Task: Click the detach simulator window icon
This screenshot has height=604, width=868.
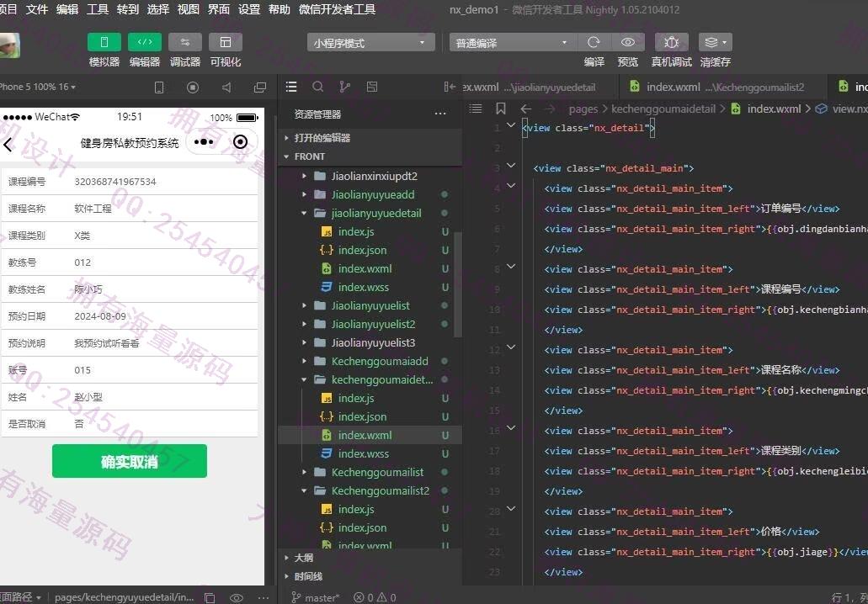Action: click(259, 87)
